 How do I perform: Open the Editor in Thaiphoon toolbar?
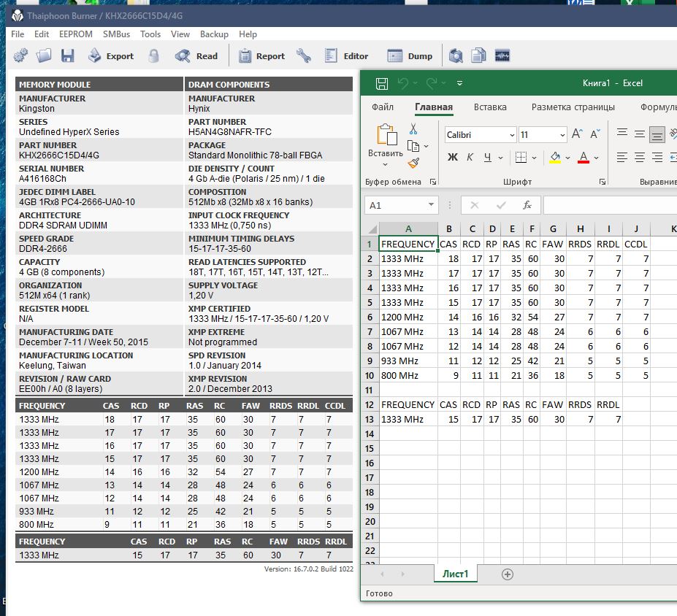346,55
